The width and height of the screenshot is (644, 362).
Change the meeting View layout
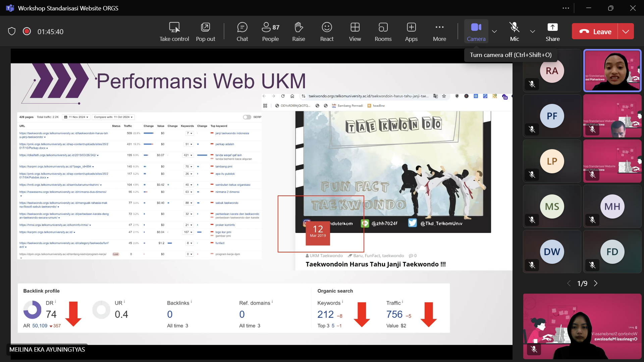tap(355, 31)
